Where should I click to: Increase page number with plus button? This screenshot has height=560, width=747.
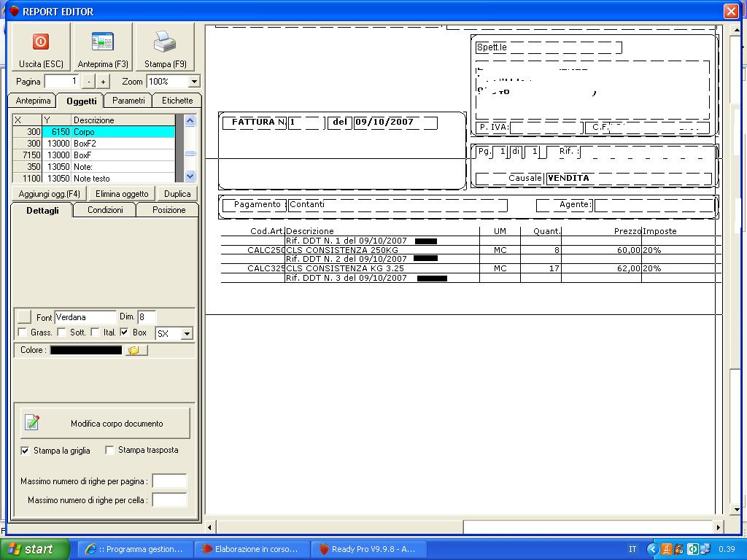pyautogui.click(x=103, y=82)
